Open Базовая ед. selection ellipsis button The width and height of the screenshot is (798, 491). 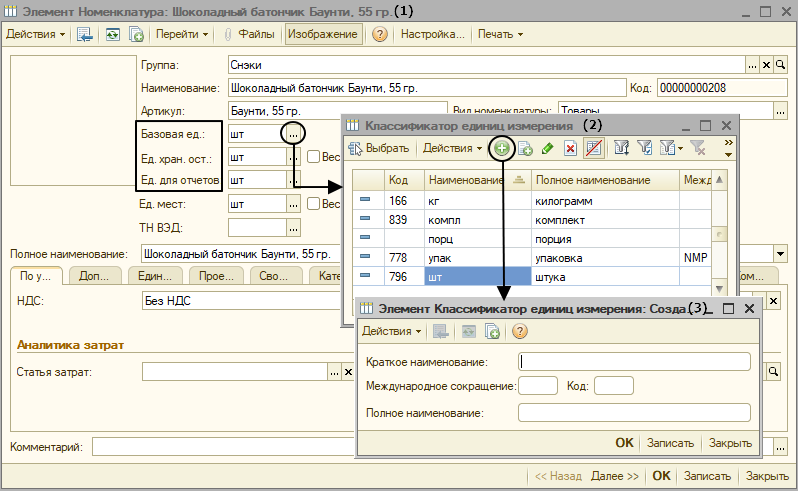(x=293, y=134)
